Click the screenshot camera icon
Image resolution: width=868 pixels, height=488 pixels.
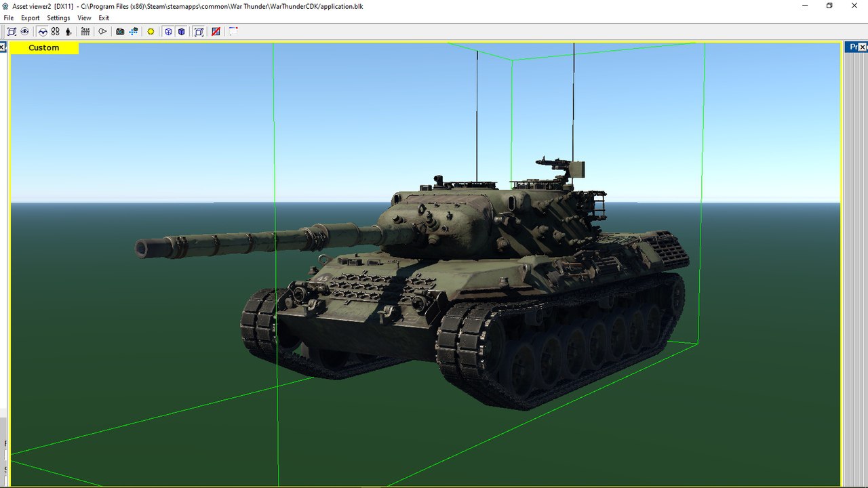point(120,32)
